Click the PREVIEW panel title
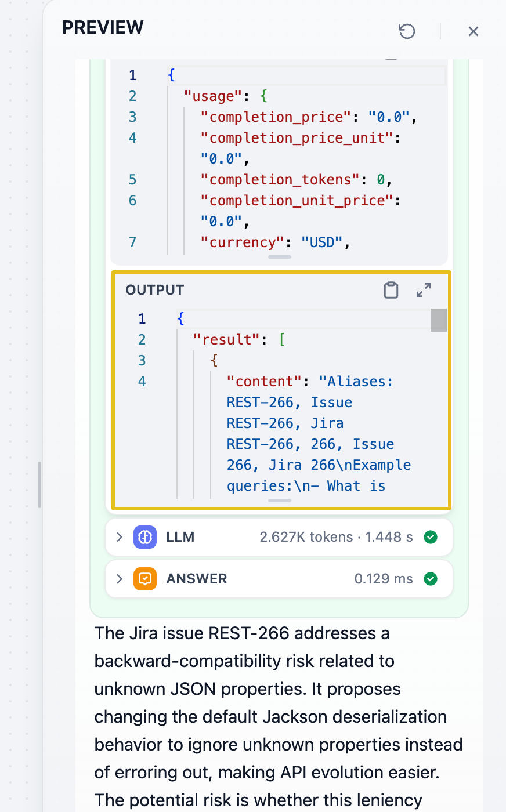Screen dimensions: 506x812 (x=103, y=27)
